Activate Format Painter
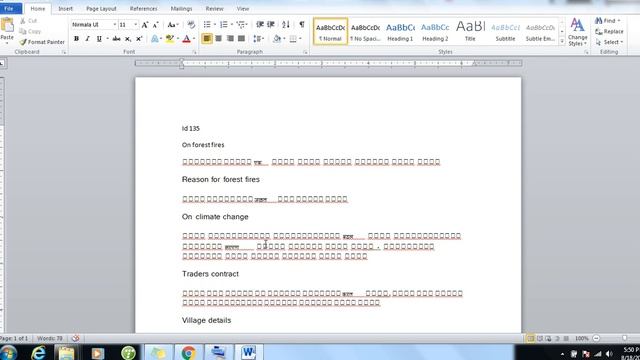 coord(42,42)
